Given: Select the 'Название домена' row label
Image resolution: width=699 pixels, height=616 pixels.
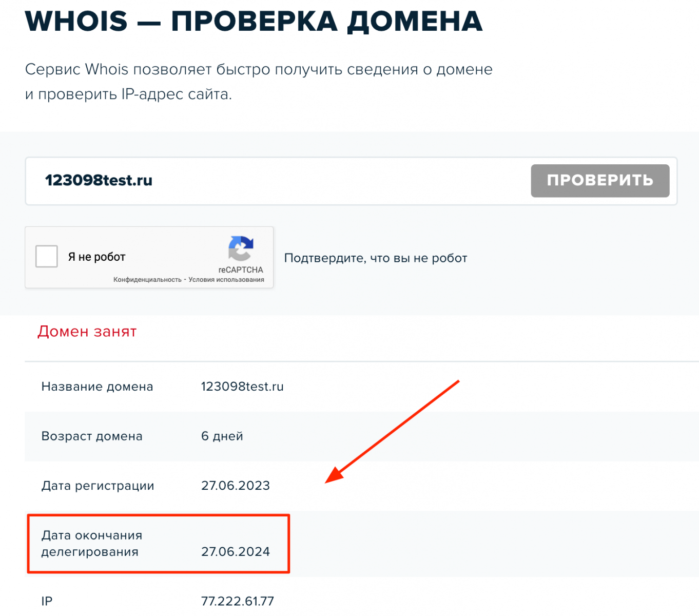Looking at the screenshot, I should 97,387.
